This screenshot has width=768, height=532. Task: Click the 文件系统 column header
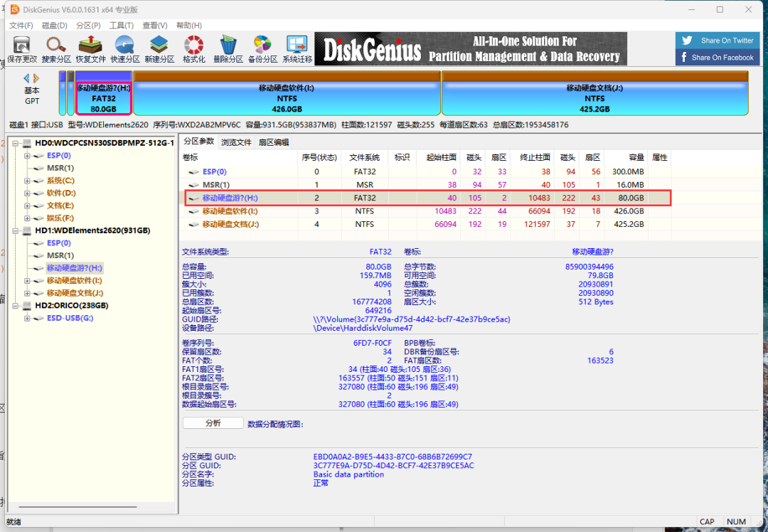(x=364, y=157)
